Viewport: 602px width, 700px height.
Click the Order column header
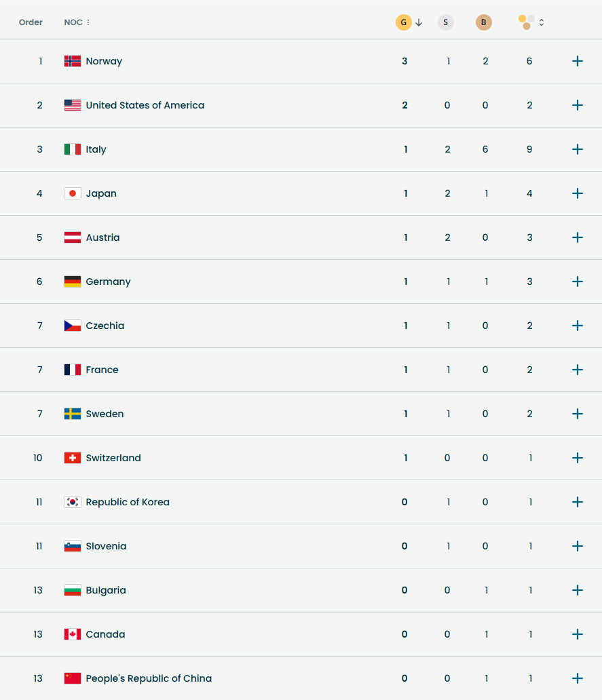(31, 22)
